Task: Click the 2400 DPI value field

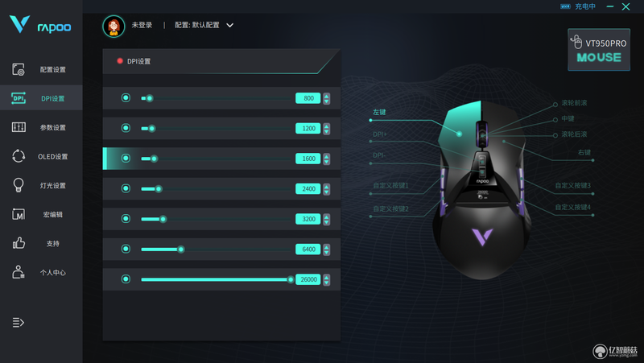Action: point(308,189)
